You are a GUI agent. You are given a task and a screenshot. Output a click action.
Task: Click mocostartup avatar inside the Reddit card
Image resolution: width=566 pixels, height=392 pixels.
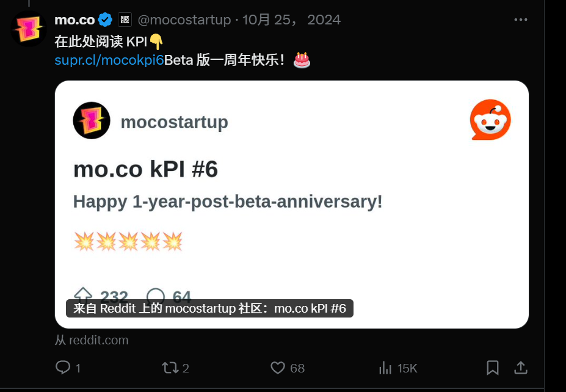coord(92,120)
